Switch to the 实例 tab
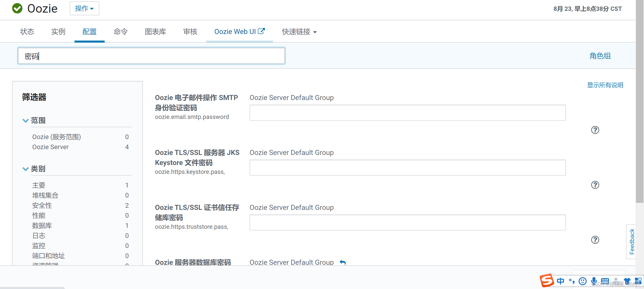 [58, 32]
